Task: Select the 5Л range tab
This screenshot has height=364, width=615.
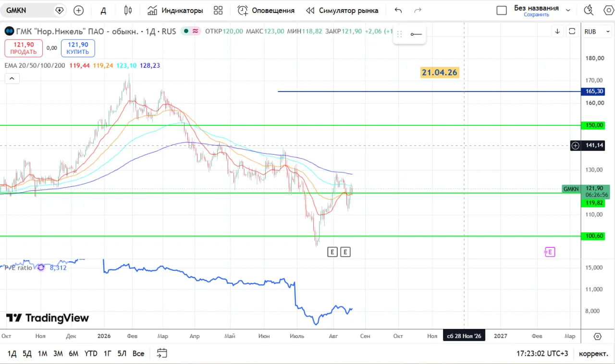Action: (122, 353)
